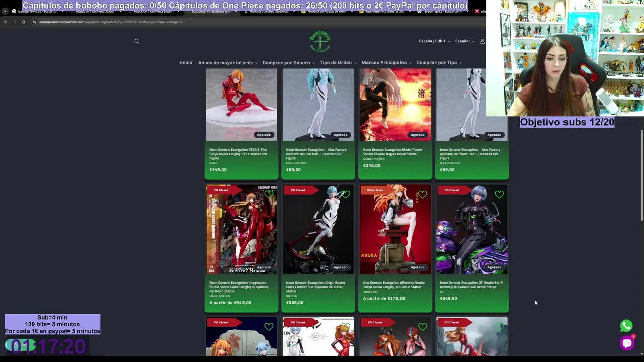Open the 'España | EUR €' currency selector
This screenshot has width=644, height=362.
click(x=435, y=41)
